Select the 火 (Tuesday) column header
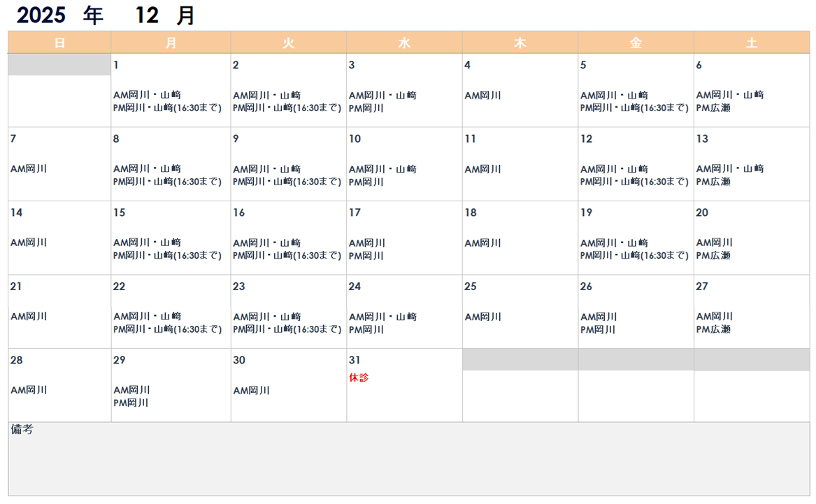This screenshot has width=816, height=504. pos(287,42)
